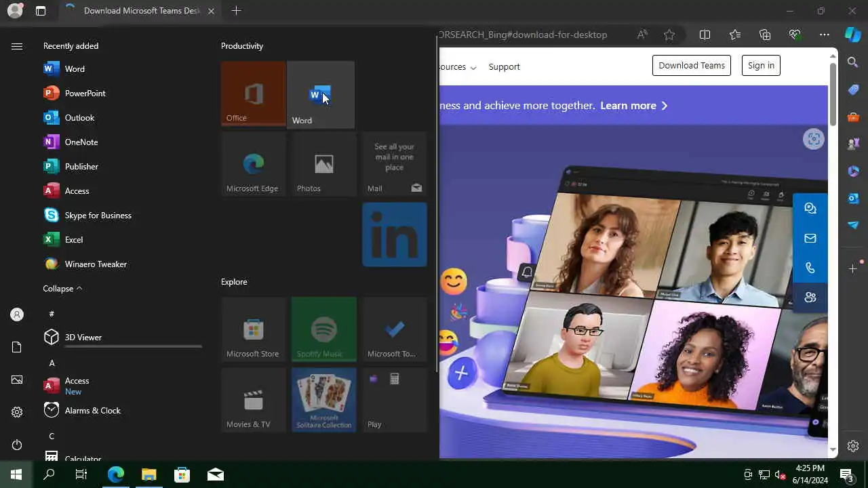Click the Word tile in Productivity

321,95
